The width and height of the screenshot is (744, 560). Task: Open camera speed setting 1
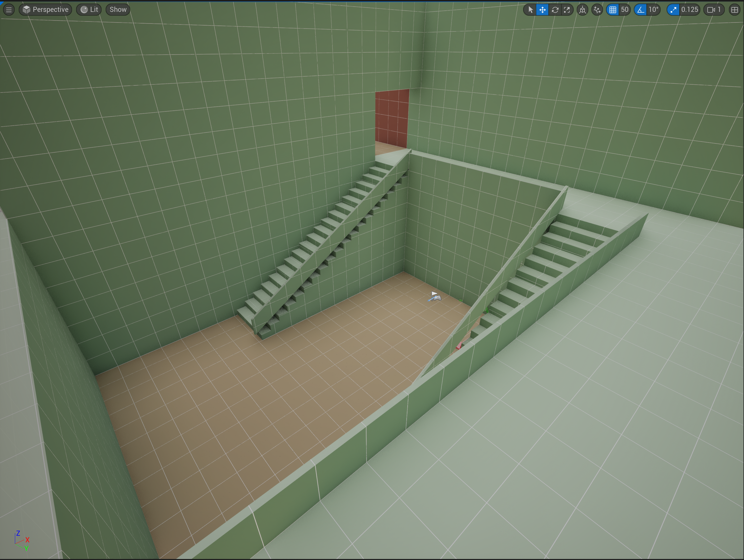714,10
